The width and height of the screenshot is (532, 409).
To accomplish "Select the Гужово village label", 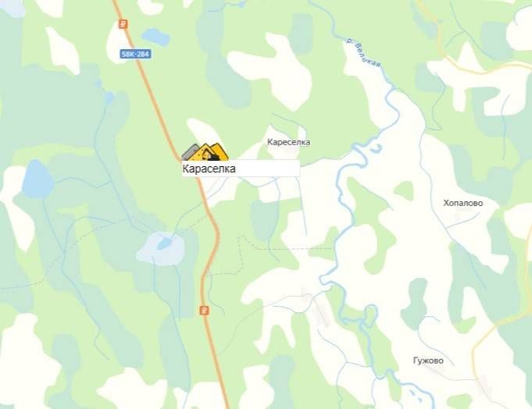I will [x=428, y=361].
